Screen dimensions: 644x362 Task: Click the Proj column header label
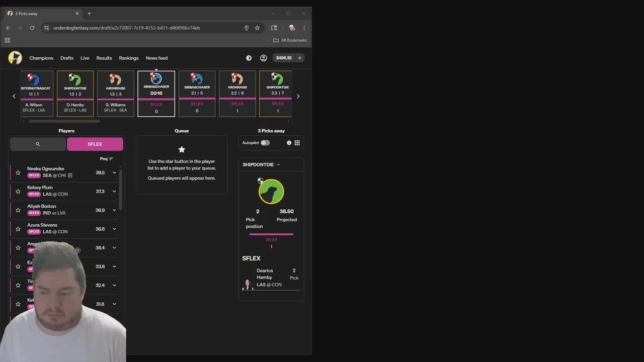tap(104, 159)
